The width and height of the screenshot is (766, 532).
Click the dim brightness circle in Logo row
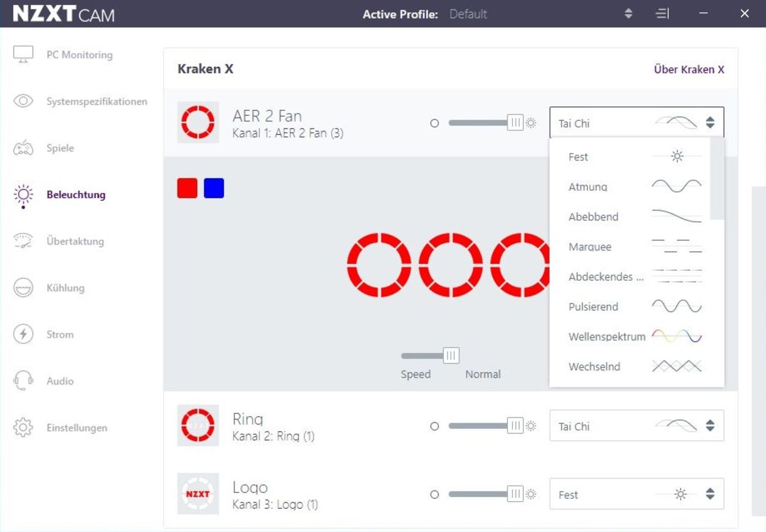pyautogui.click(x=434, y=494)
